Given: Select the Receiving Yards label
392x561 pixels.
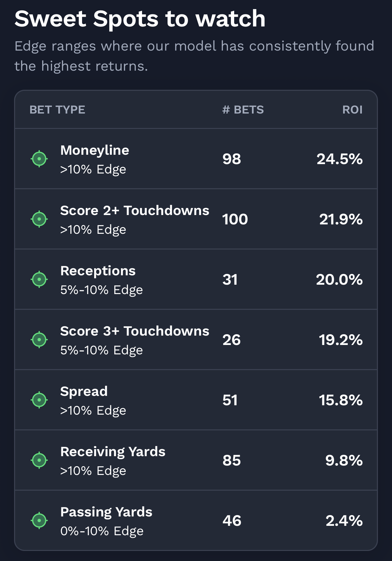Looking at the screenshot, I should click(113, 452).
